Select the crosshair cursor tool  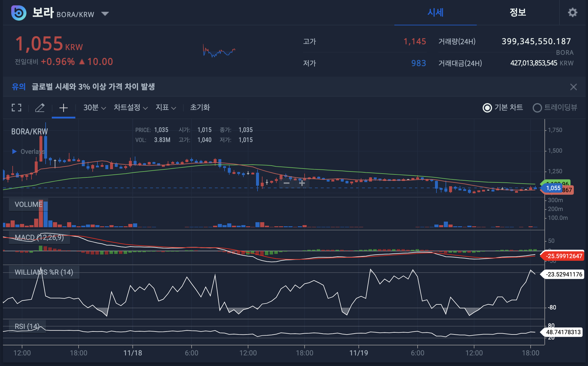point(63,108)
